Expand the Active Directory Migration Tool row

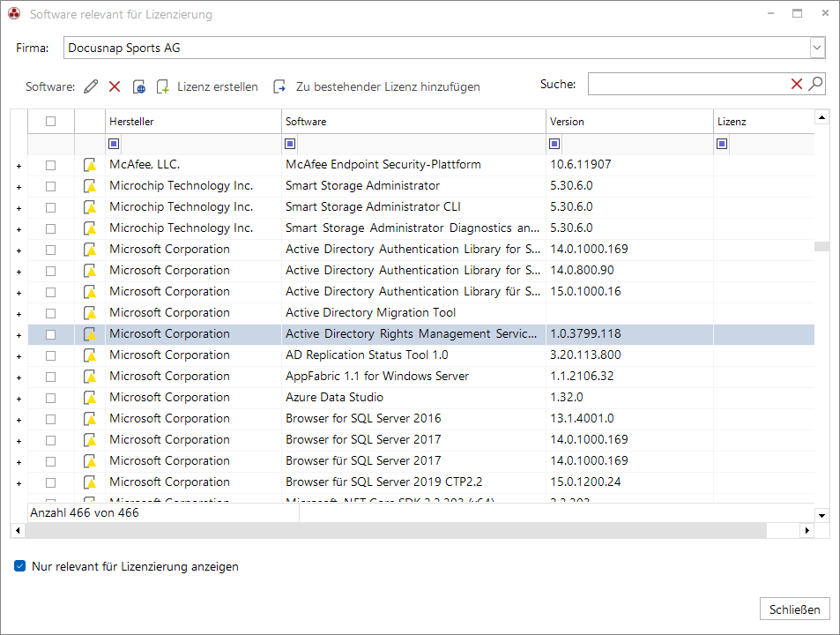(x=19, y=314)
